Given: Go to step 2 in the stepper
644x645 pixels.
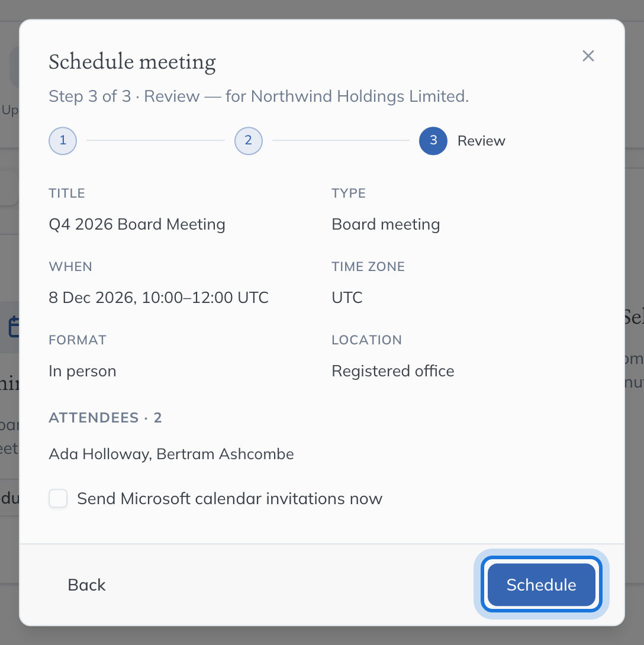Looking at the screenshot, I should pyautogui.click(x=248, y=141).
